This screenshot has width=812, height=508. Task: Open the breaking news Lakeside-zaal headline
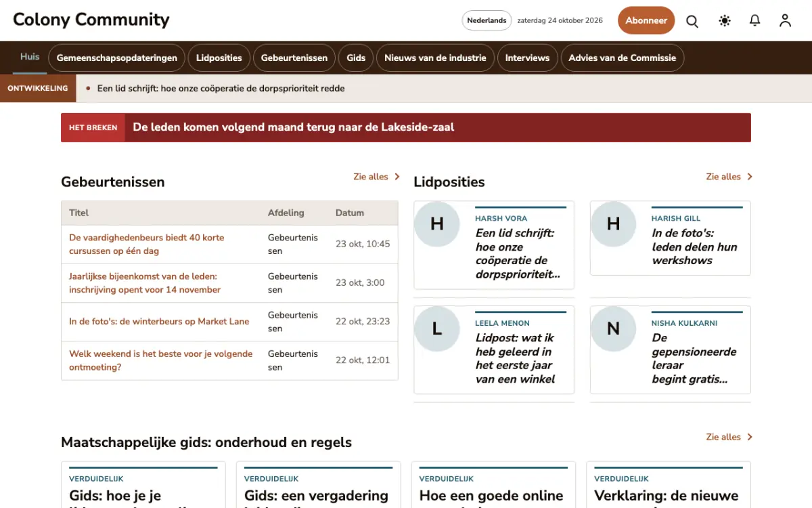[x=294, y=127]
